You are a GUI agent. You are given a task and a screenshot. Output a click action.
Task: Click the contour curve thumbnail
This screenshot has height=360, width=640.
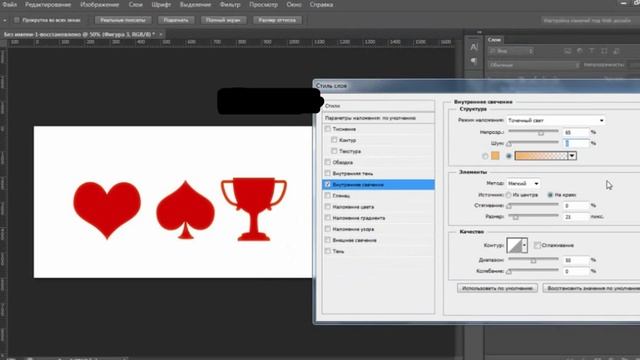[x=514, y=245]
